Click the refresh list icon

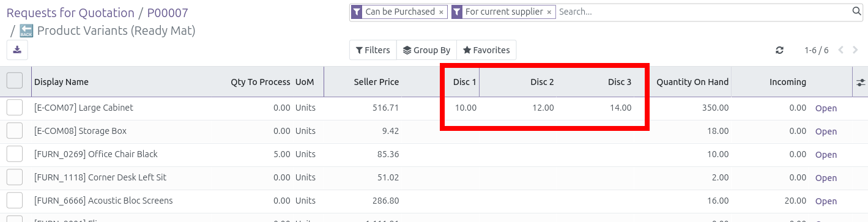(779, 50)
